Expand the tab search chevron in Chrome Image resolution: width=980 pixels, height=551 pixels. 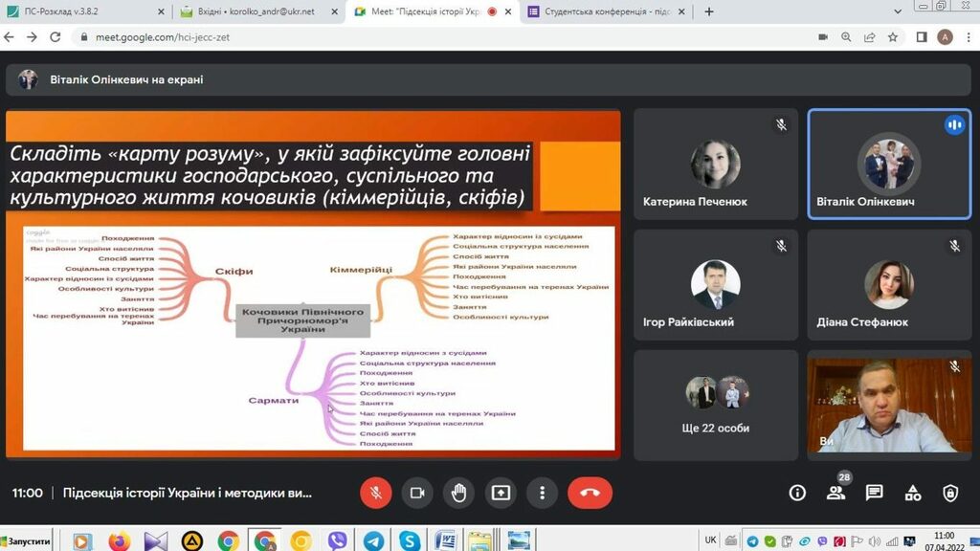click(x=897, y=12)
